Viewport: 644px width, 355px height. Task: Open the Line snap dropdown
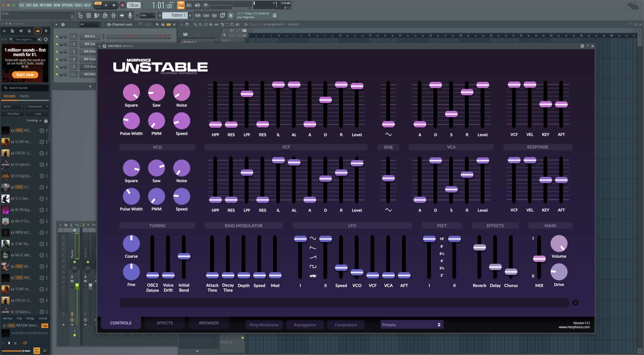click(147, 15)
